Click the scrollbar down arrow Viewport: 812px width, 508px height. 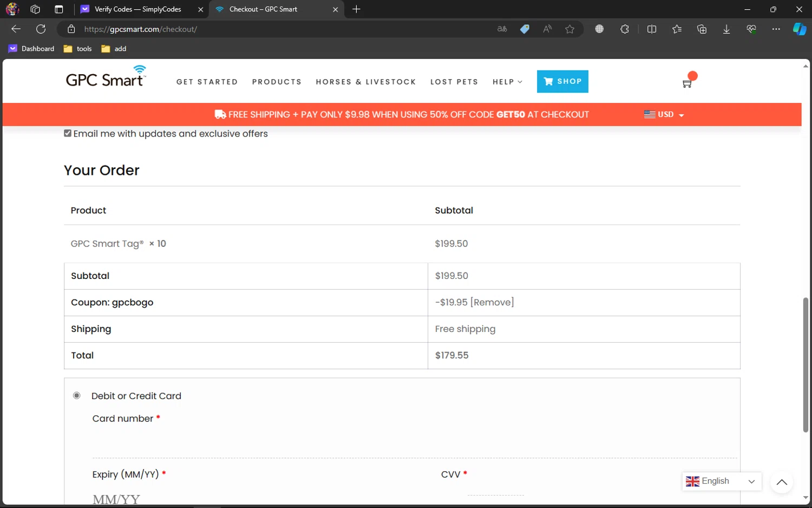(806, 498)
